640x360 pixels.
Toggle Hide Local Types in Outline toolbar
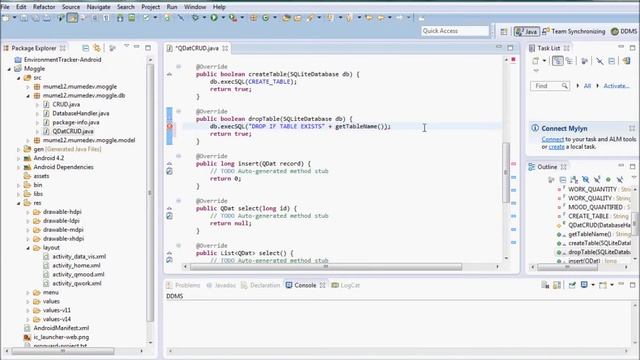(x=620, y=179)
